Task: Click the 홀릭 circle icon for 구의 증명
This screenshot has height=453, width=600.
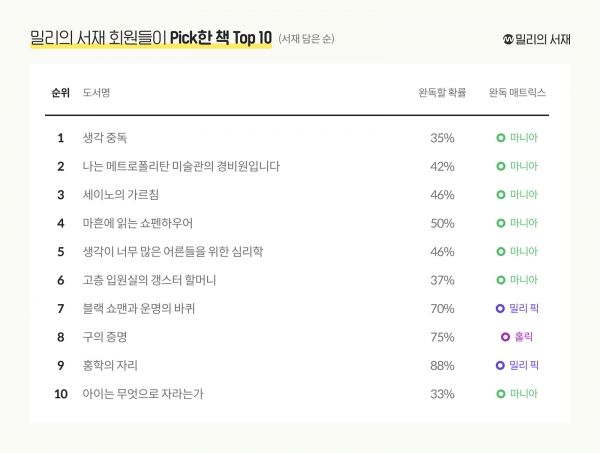Action: [x=505, y=337]
